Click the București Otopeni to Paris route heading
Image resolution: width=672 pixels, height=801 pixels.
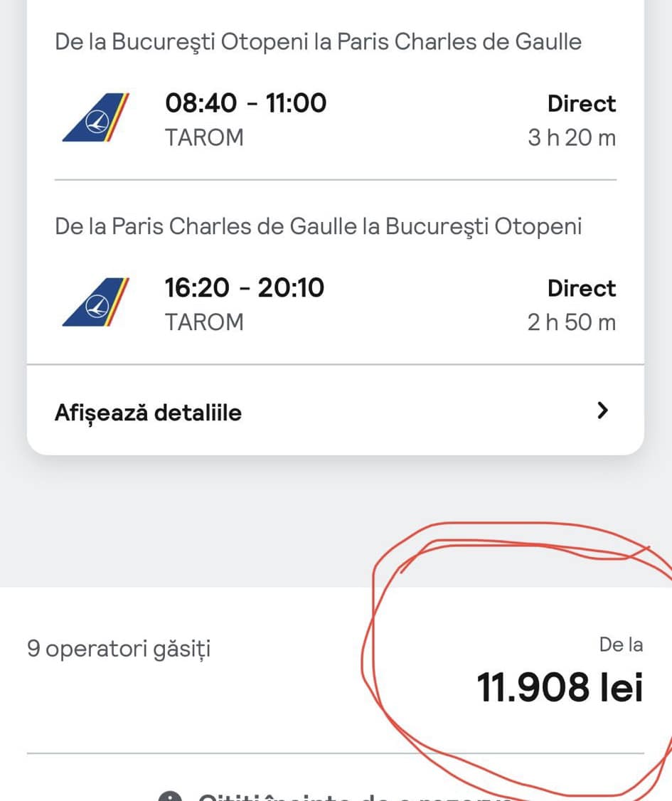[x=318, y=42]
